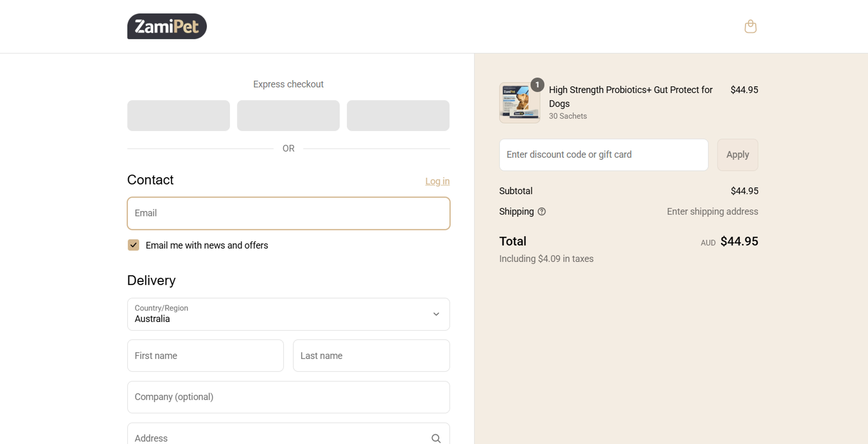Click the discount code or gift card field
868x444 pixels.
pos(604,155)
